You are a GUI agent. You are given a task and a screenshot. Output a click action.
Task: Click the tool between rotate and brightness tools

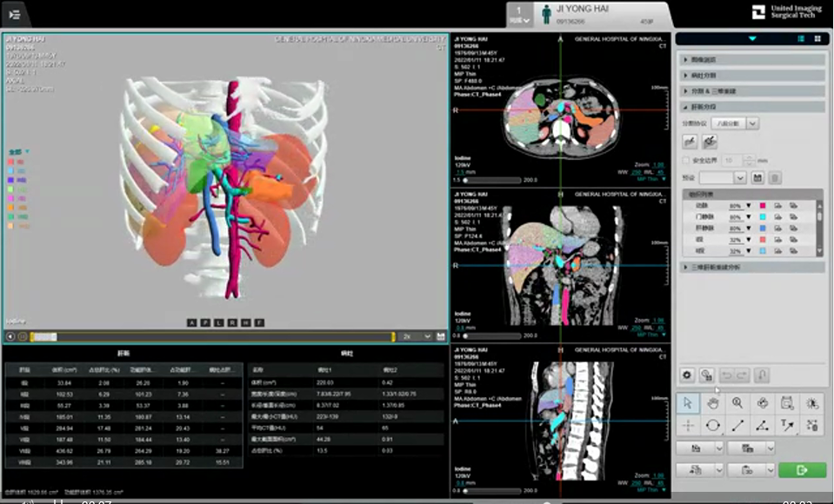[x=787, y=403]
